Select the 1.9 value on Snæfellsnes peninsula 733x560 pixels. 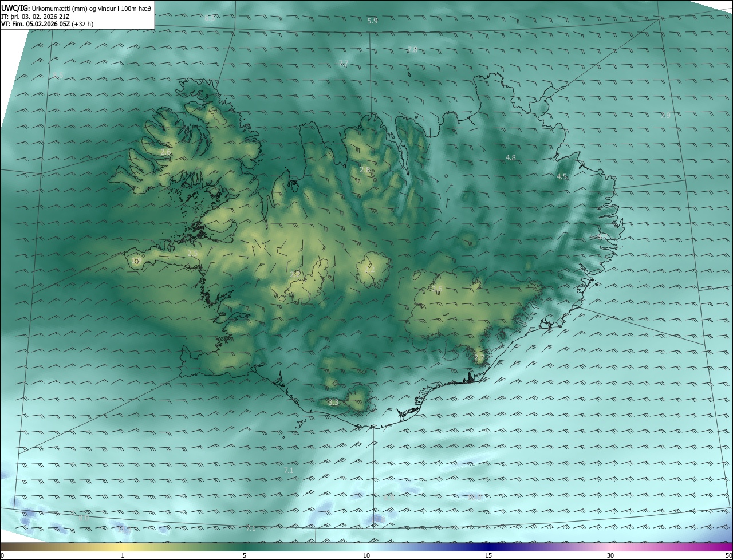tap(136, 261)
